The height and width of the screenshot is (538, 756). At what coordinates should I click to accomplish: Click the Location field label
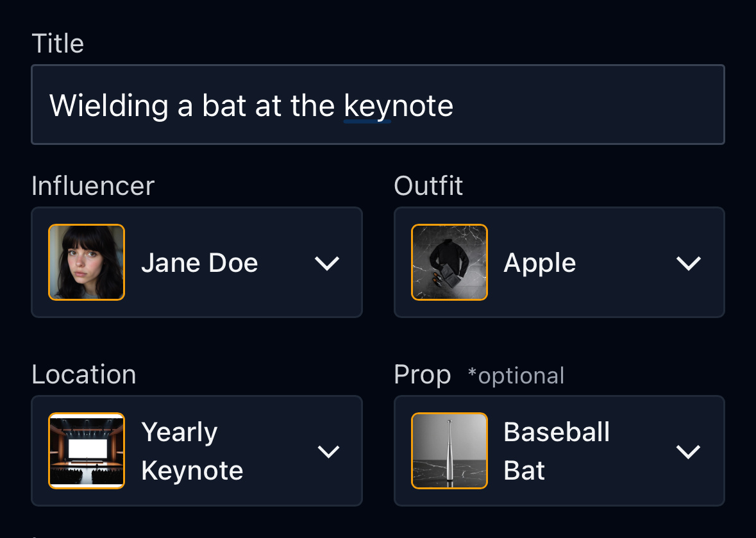coord(84,374)
